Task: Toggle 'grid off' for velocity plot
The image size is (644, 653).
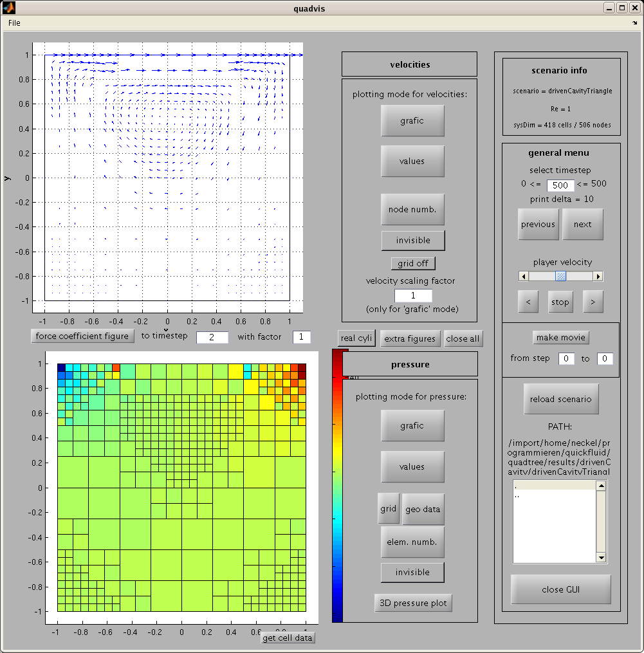Action: pyautogui.click(x=413, y=263)
